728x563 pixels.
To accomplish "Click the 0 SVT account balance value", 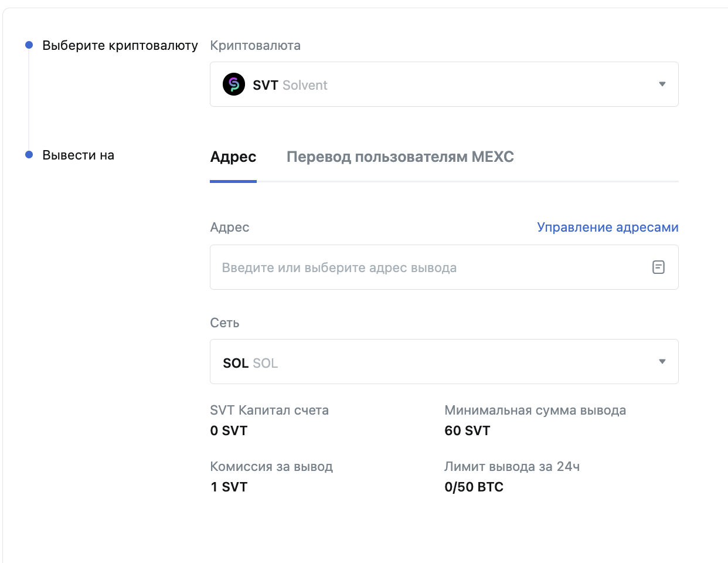I will (x=229, y=431).
